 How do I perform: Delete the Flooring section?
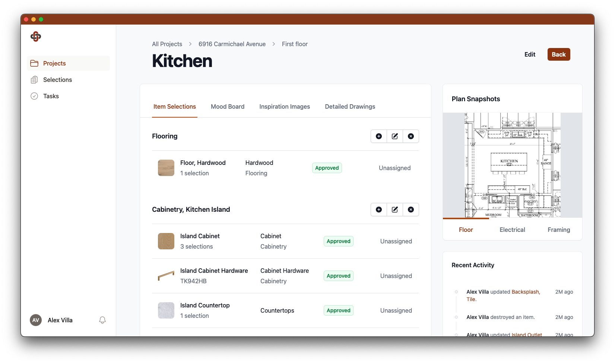[410, 136]
